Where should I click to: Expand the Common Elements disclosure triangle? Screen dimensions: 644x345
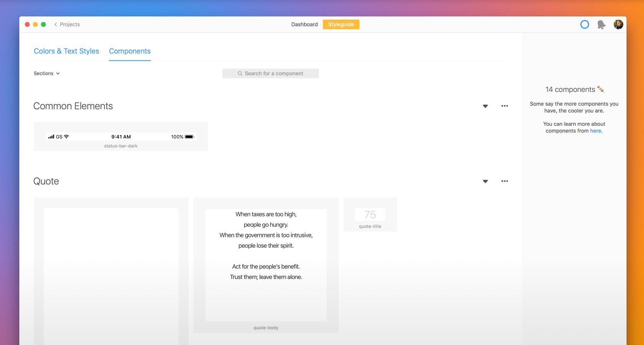(485, 106)
